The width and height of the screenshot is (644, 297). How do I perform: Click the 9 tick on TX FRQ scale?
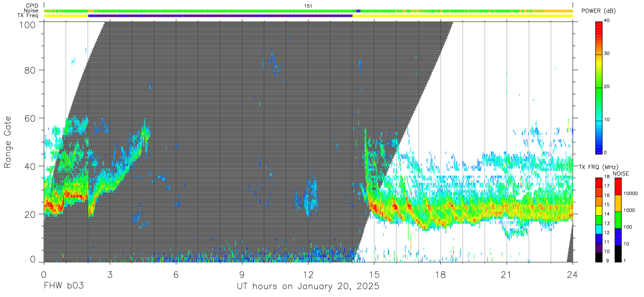608,260
